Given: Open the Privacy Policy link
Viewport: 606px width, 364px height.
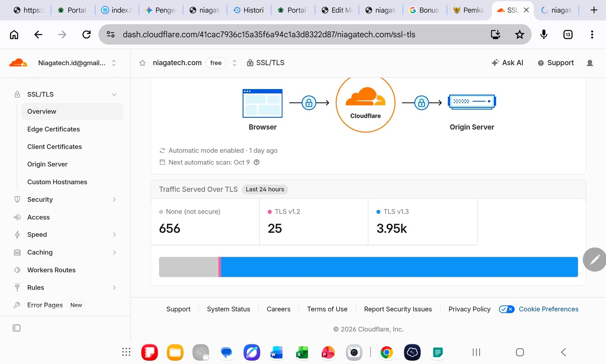Looking at the screenshot, I should point(469,309).
